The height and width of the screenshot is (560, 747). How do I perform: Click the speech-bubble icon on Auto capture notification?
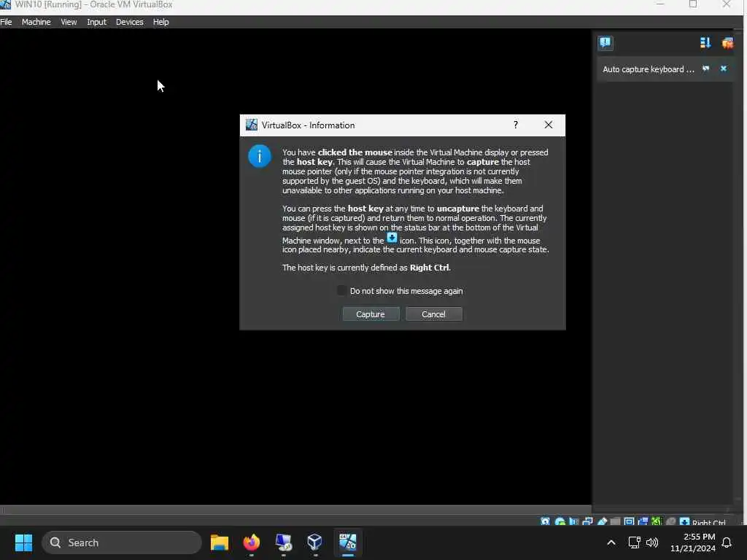(706, 69)
